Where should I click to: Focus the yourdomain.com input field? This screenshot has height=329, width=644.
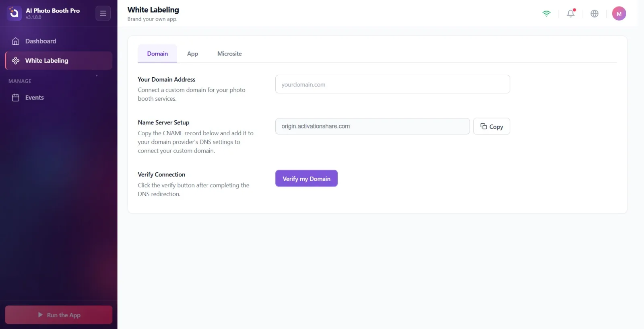click(x=392, y=84)
